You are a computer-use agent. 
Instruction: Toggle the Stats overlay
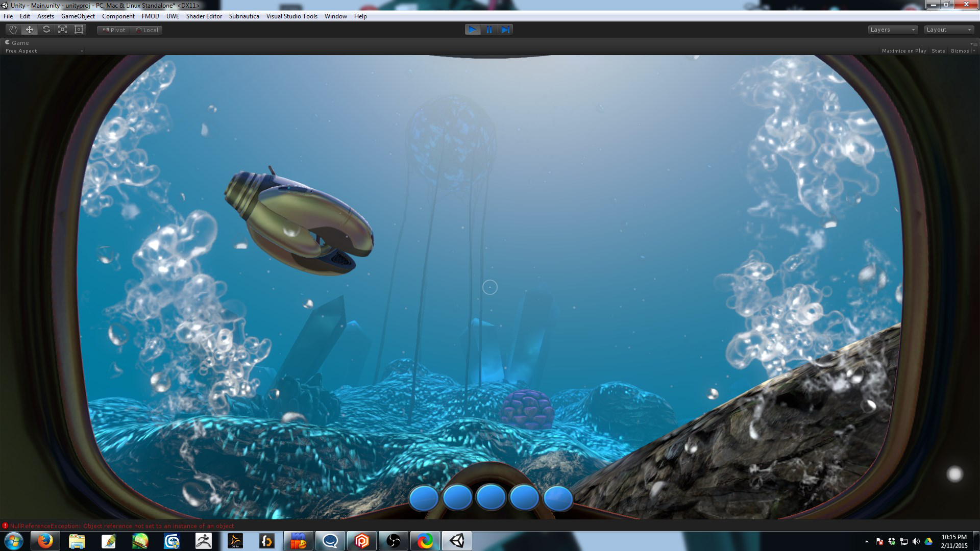coord(938,51)
